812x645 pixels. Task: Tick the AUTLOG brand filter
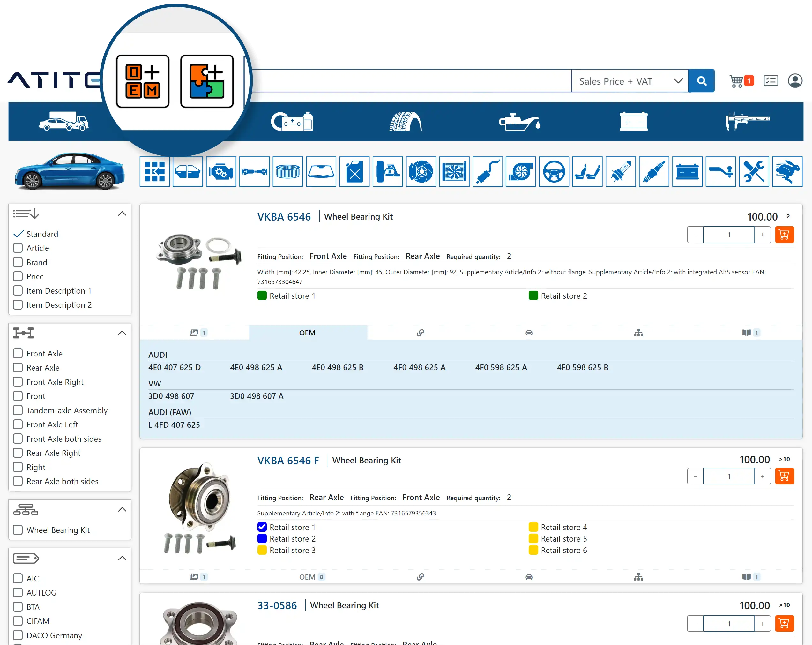coord(18,593)
